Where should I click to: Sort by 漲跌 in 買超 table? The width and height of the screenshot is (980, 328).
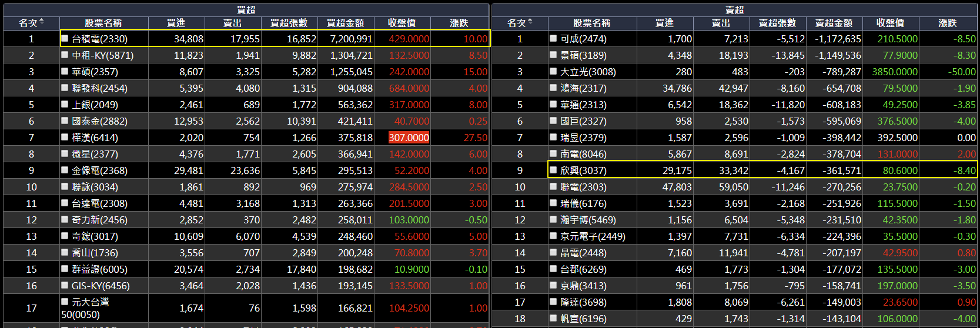(459, 23)
